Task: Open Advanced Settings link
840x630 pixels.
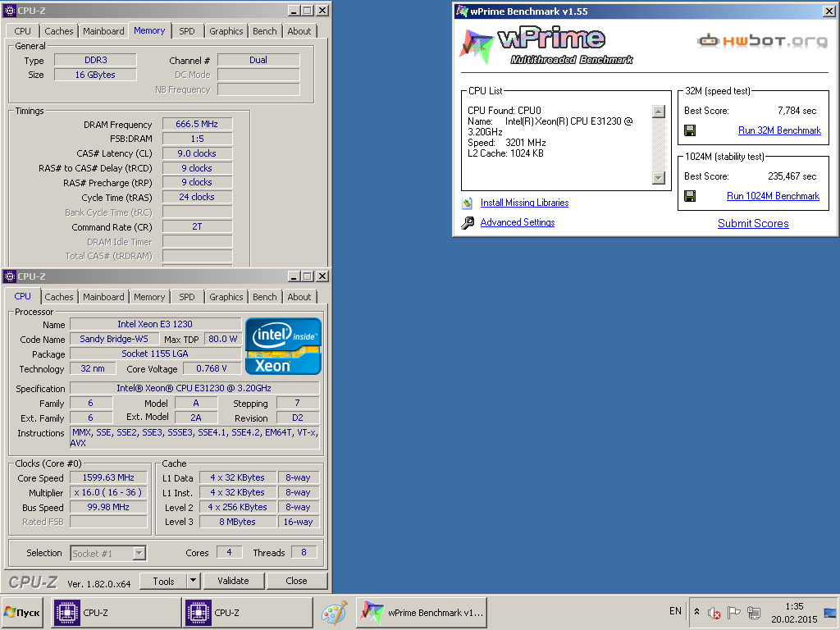Action: [518, 222]
